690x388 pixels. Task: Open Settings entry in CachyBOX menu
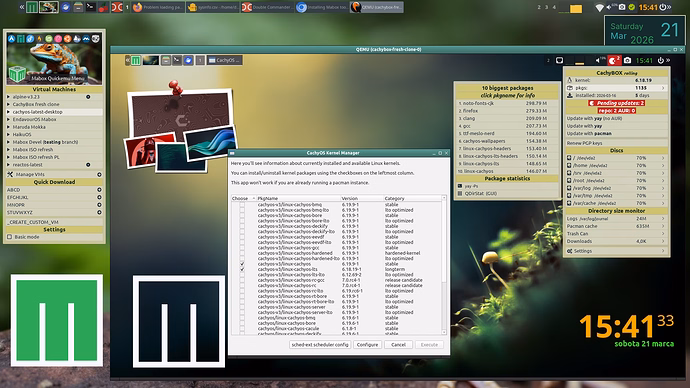[x=616, y=251]
